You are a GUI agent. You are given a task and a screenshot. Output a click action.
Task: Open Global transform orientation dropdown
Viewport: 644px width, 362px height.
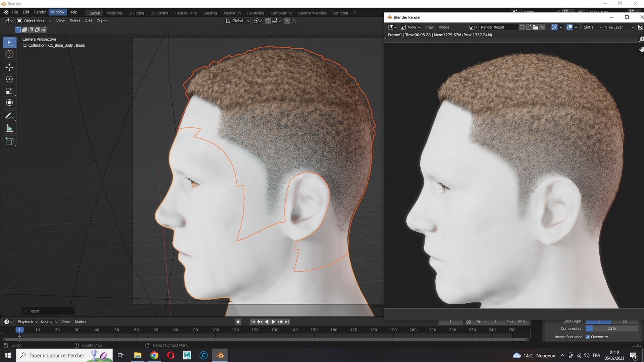coord(237,21)
